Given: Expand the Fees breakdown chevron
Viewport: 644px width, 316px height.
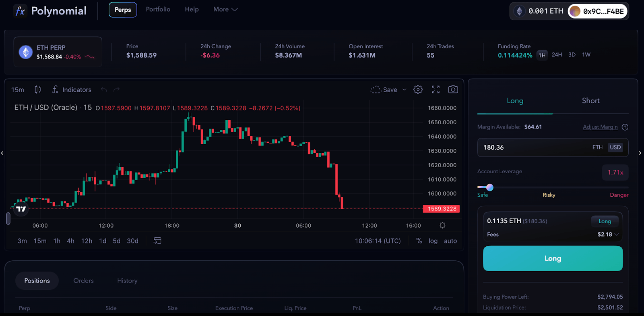Looking at the screenshot, I should (617, 234).
